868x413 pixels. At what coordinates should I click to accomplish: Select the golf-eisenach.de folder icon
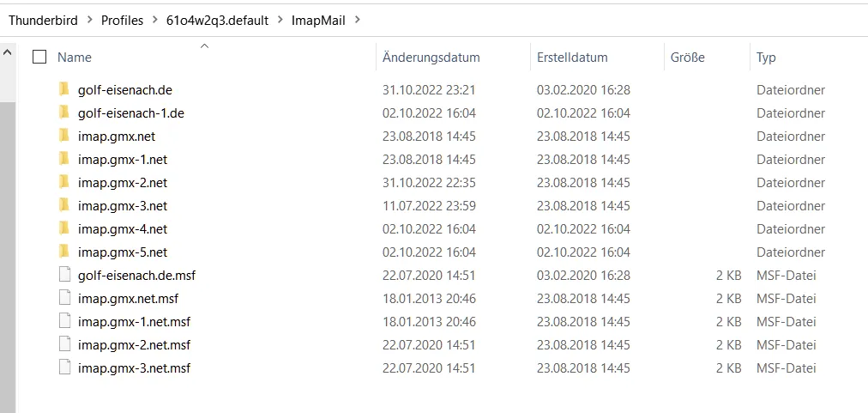point(64,89)
